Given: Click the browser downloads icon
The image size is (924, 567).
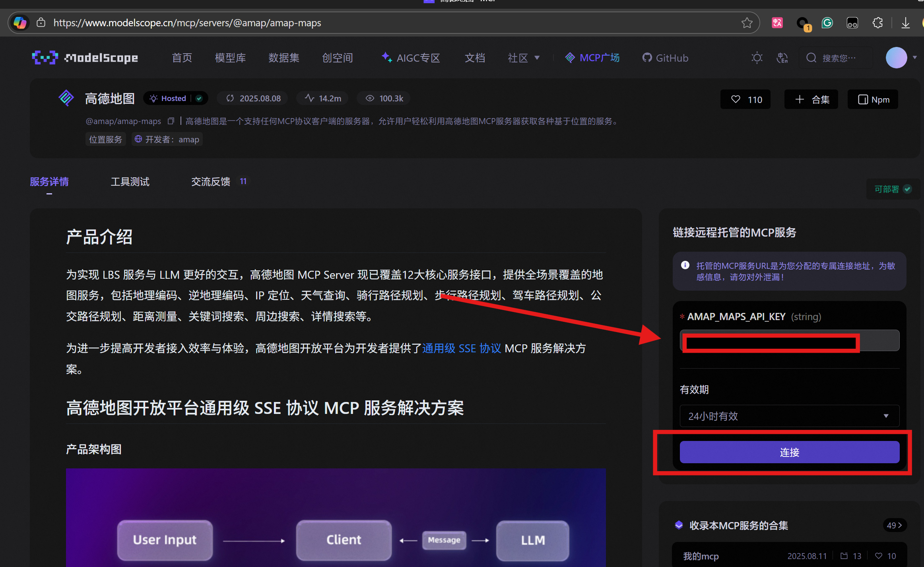Looking at the screenshot, I should pos(905,23).
